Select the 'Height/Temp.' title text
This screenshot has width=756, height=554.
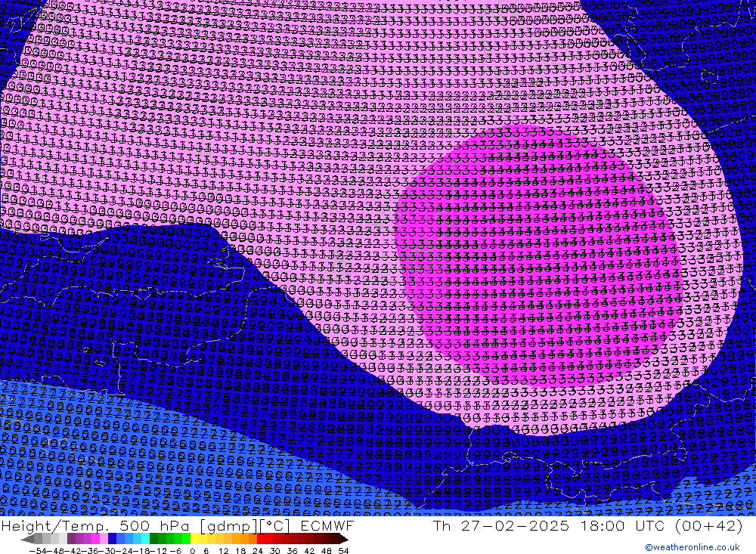point(56,525)
